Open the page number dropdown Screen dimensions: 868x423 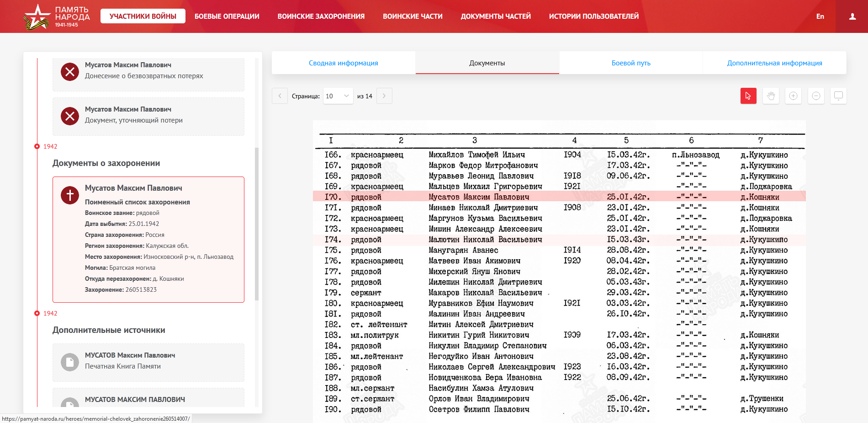coord(338,96)
